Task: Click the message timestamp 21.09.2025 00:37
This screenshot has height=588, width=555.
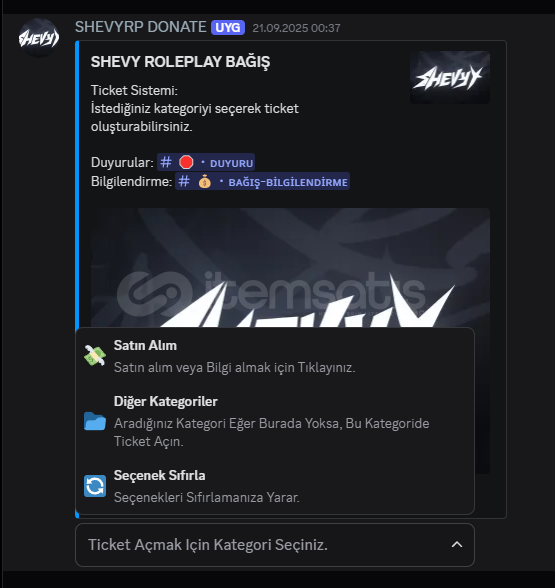Action: point(296,28)
